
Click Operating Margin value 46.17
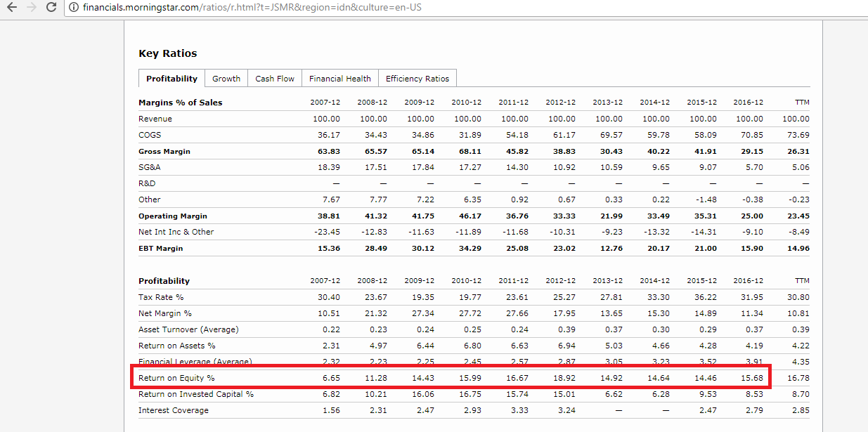(469, 216)
